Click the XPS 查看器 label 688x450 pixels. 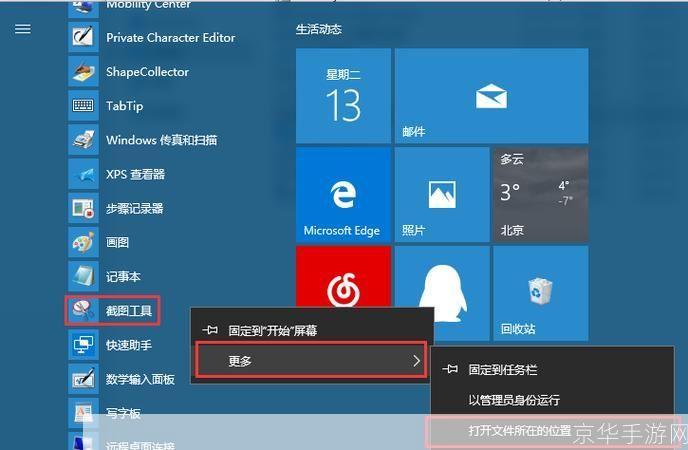(136, 175)
